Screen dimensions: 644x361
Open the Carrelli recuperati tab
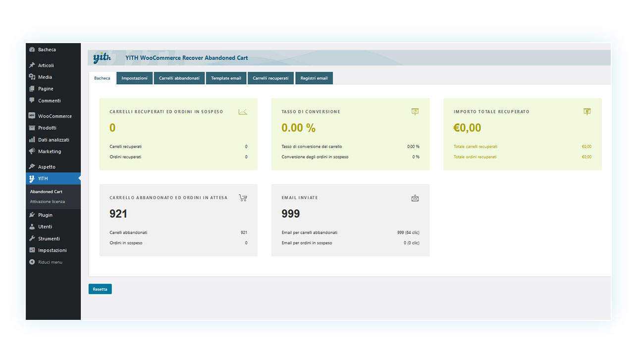coord(270,78)
